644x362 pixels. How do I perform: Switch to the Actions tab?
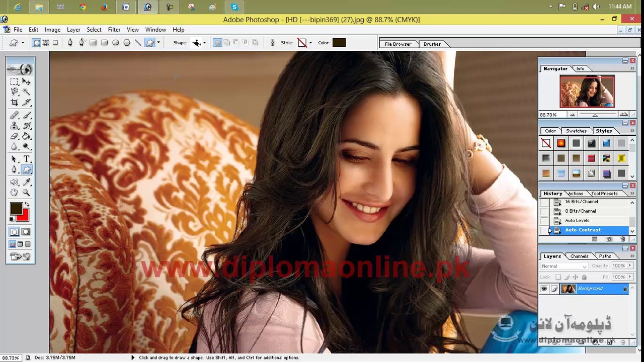coord(576,194)
